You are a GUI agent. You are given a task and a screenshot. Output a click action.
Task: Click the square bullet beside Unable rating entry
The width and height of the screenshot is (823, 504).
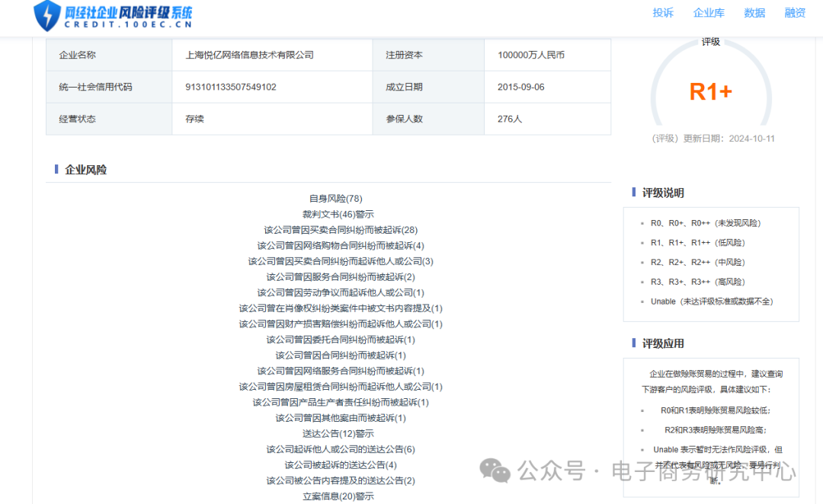point(640,301)
